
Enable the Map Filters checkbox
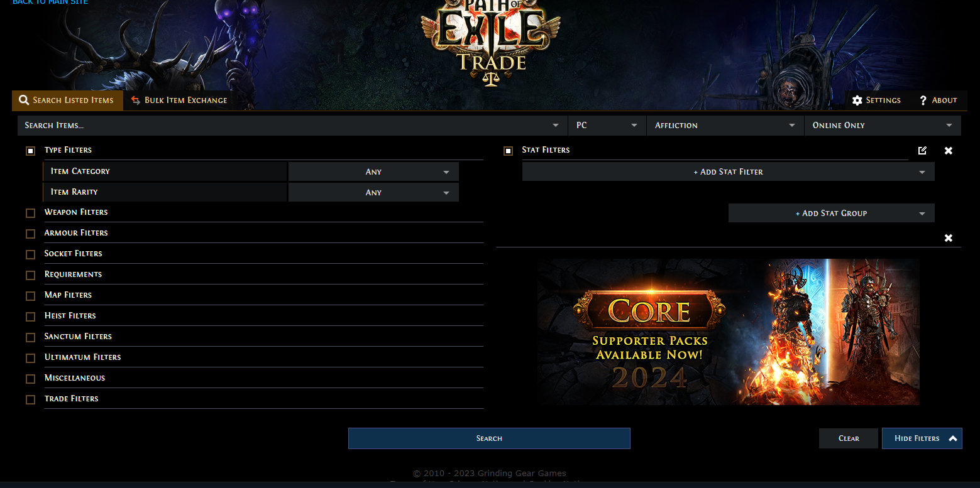tap(30, 296)
